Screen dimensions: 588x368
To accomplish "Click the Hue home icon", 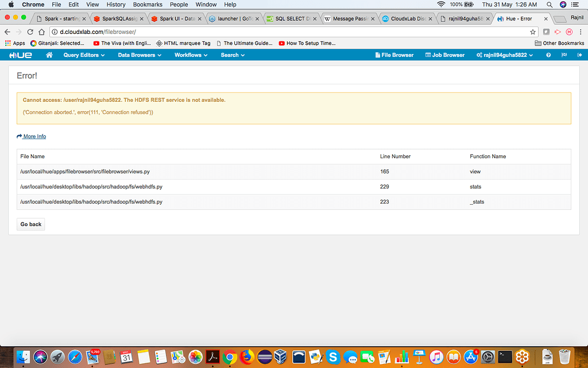I will tap(49, 55).
